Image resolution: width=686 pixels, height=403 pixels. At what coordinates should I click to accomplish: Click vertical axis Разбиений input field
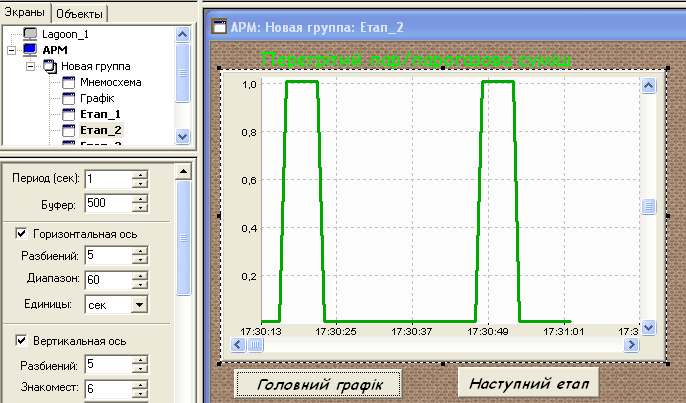pyautogui.click(x=108, y=364)
